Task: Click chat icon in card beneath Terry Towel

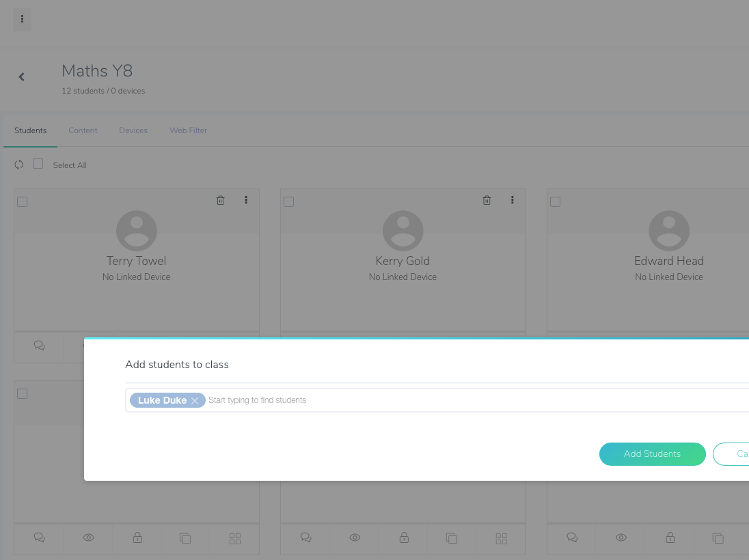Action: pos(39,537)
